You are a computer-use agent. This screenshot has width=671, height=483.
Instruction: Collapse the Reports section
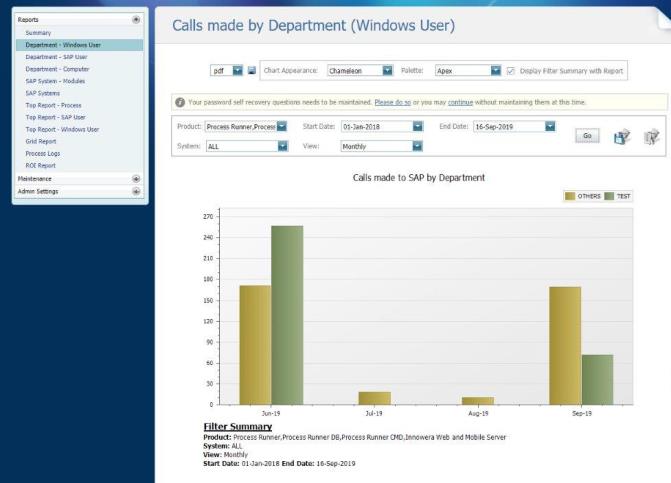(x=136, y=20)
